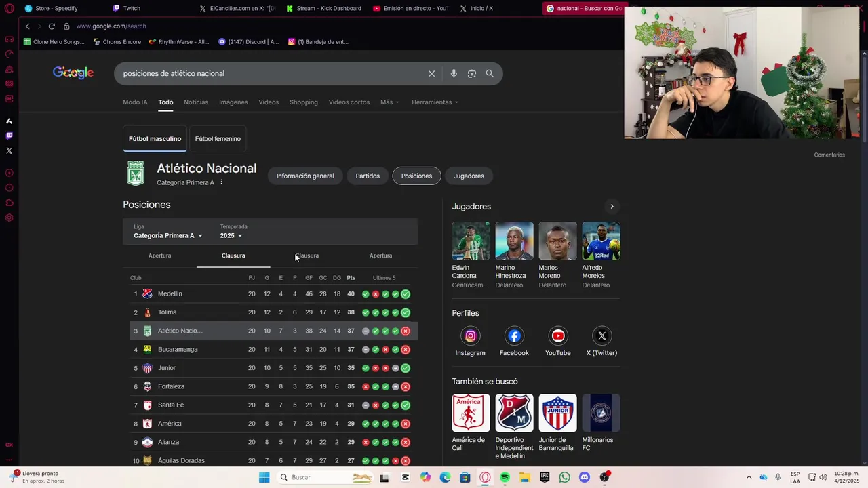Open Spotify from the Windows taskbar

505,477
